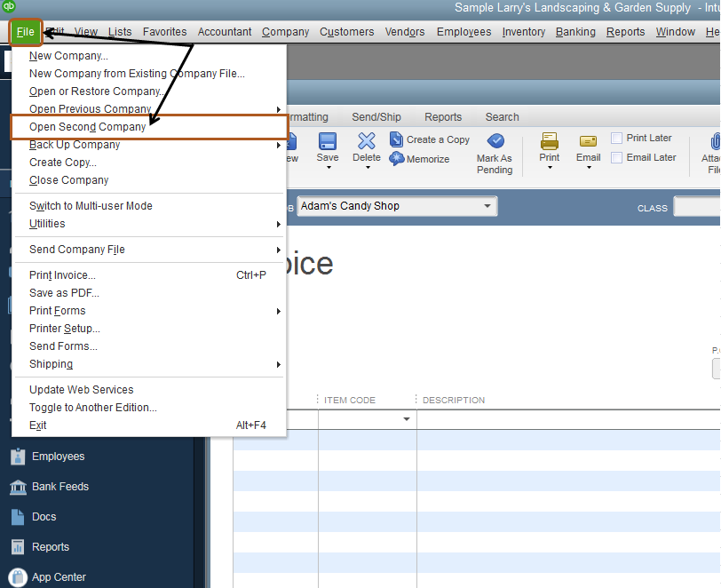Viewport: 721px width, 588px height.
Task: Click the QuickBooks logo in the title bar
Action: (9, 6)
